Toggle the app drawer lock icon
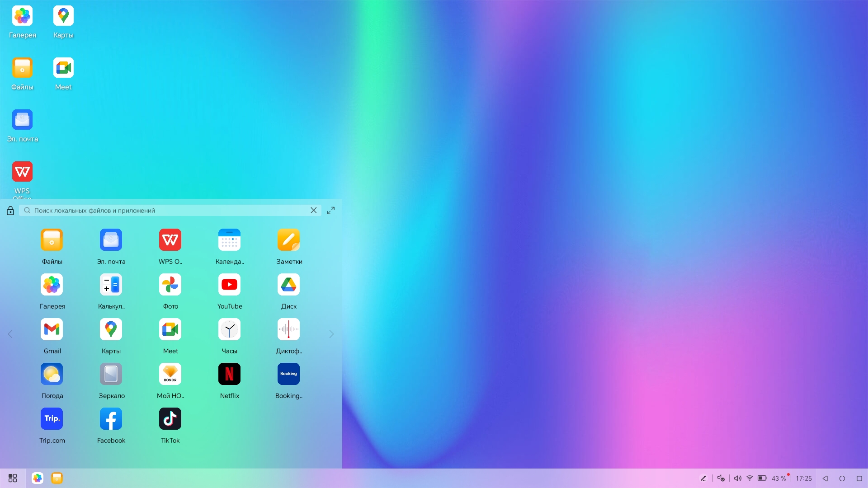This screenshot has width=868, height=488. [x=10, y=211]
